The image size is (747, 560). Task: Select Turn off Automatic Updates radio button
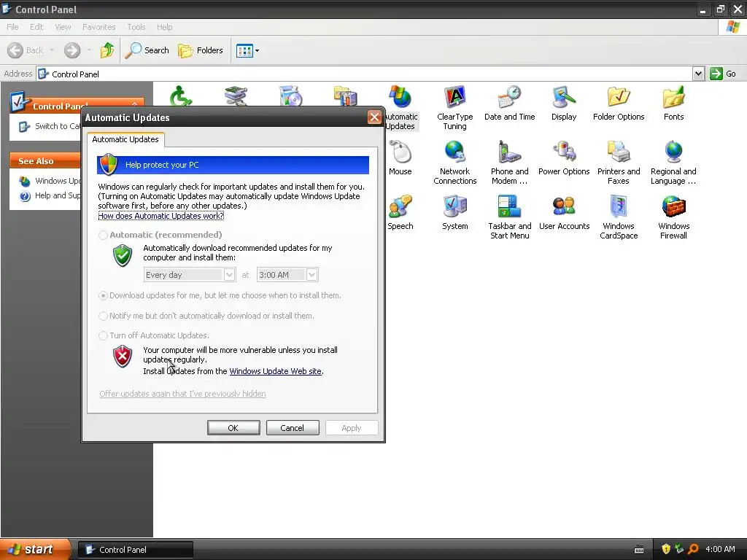103,335
